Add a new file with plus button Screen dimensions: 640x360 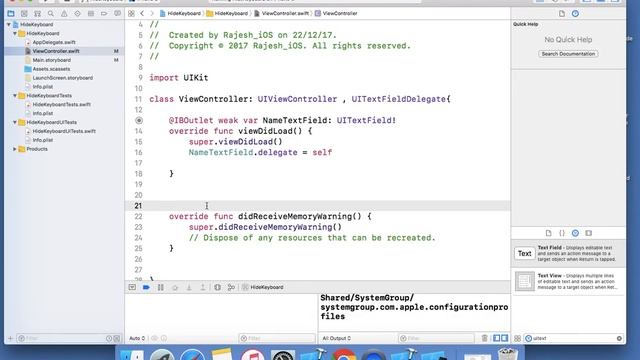(10, 338)
